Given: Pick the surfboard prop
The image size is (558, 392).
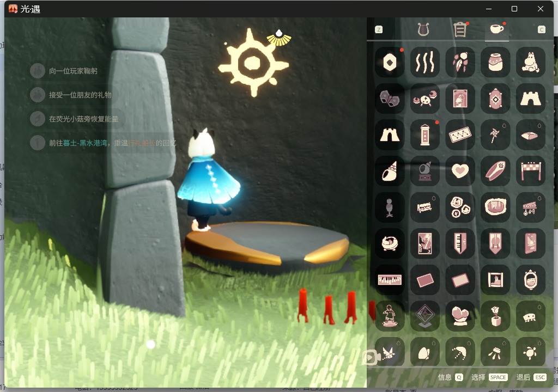Looking at the screenshot, I should pyautogui.click(x=495, y=171).
